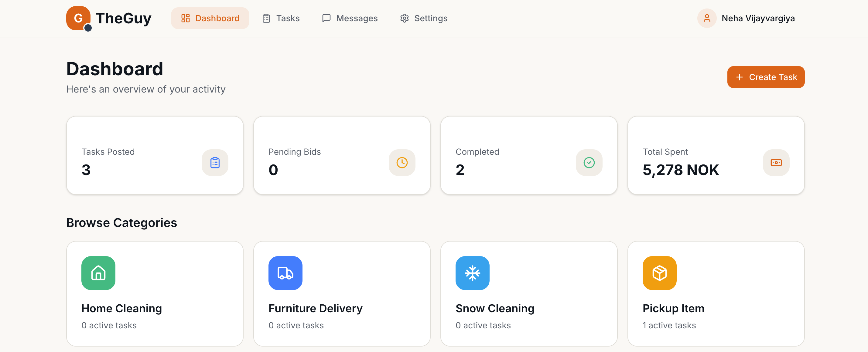868x352 pixels.
Task: Open the Settings tab
Action: pos(424,18)
